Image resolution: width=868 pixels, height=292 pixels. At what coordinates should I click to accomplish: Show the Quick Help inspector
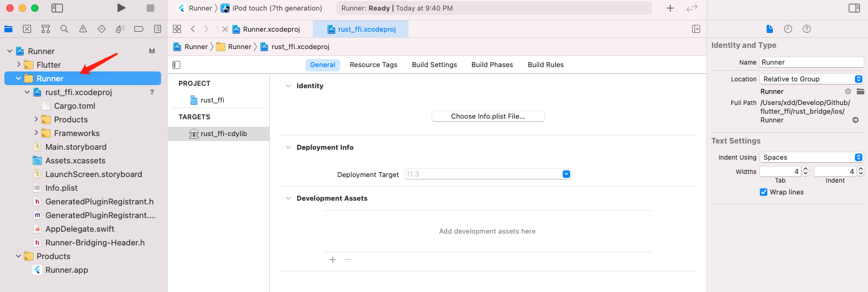coord(806,29)
